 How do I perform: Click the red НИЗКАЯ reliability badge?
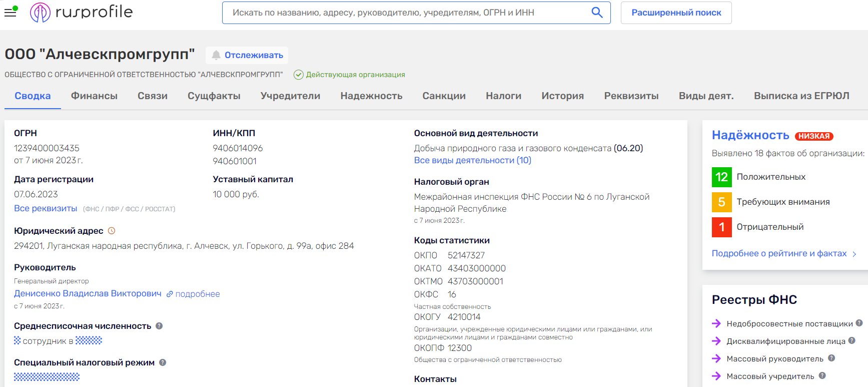[814, 136]
